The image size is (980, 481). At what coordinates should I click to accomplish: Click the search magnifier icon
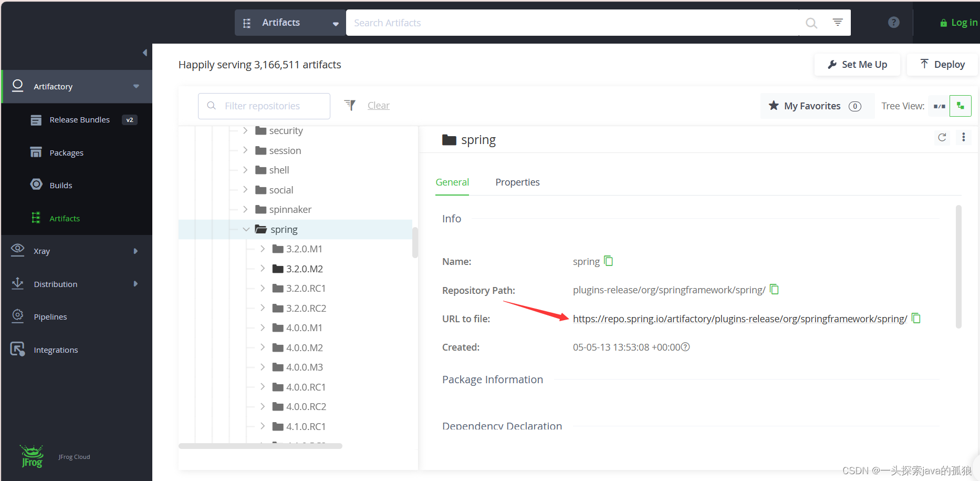click(811, 23)
